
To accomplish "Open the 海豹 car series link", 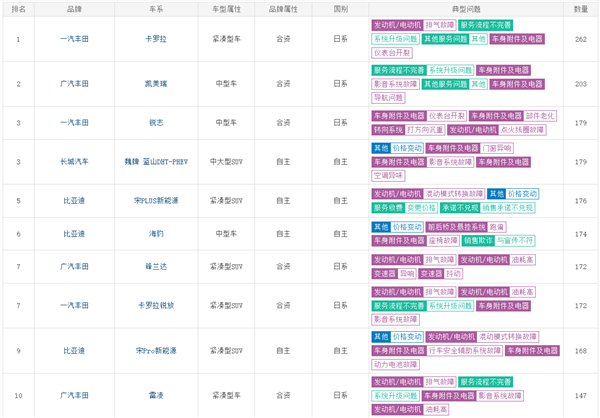I will tap(156, 234).
